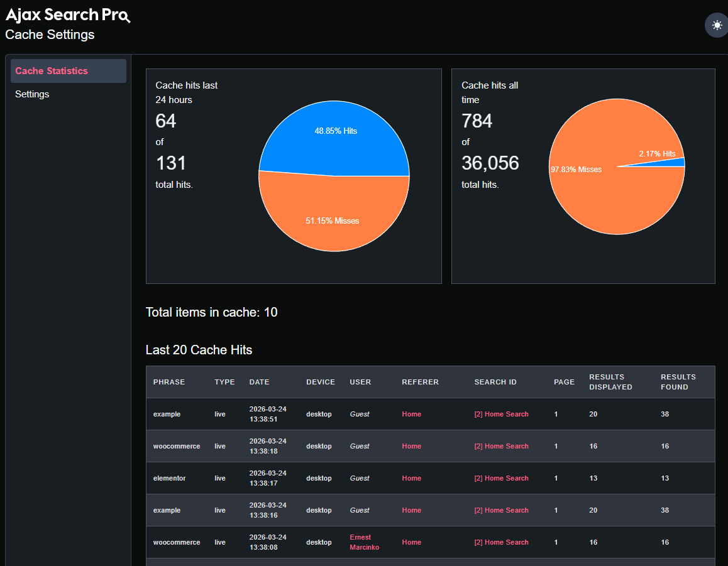
Task: Click the Date column header
Action: pos(259,382)
